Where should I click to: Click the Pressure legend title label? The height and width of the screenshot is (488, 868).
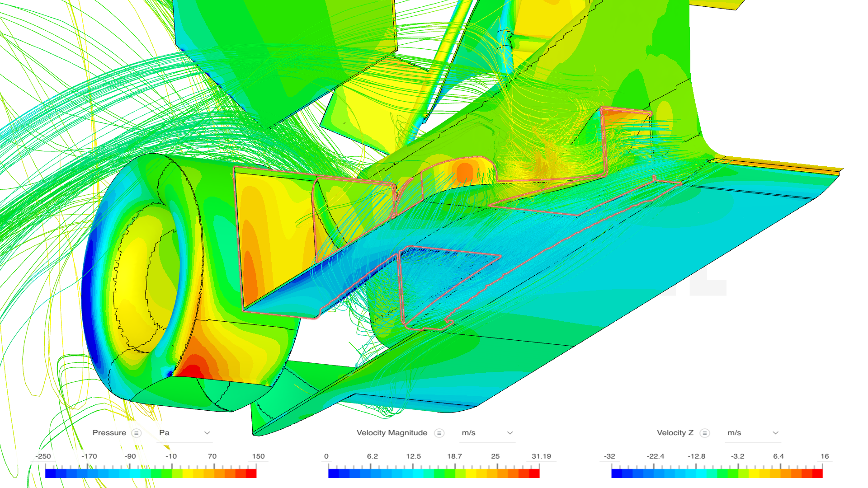[x=109, y=433]
